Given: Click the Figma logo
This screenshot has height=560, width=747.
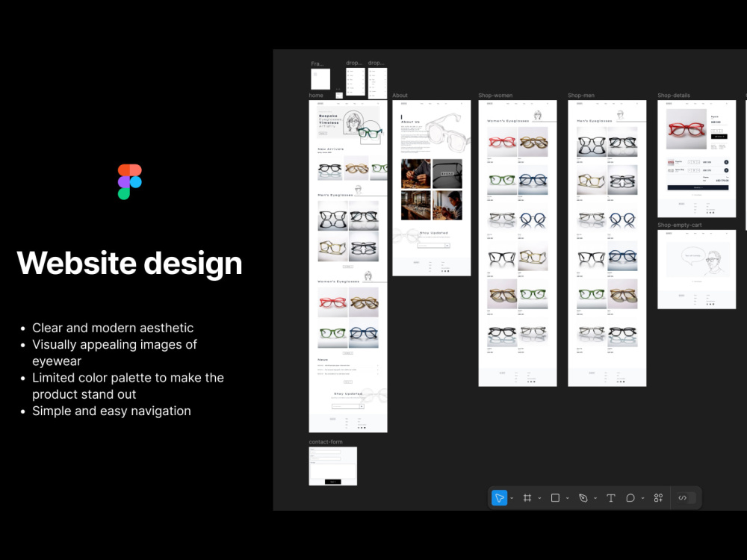Looking at the screenshot, I should pyautogui.click(x=129, y=181).
